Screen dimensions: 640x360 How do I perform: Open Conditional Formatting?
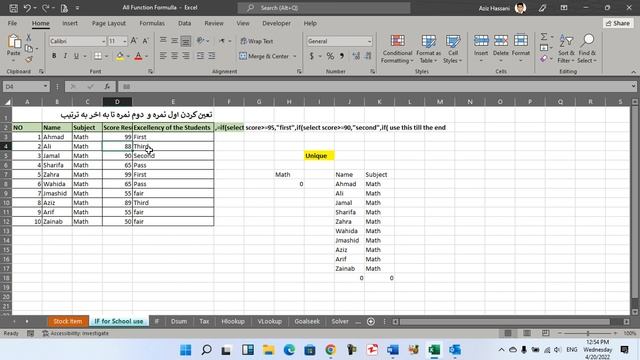pyautogui.click(x=397, y=49)
